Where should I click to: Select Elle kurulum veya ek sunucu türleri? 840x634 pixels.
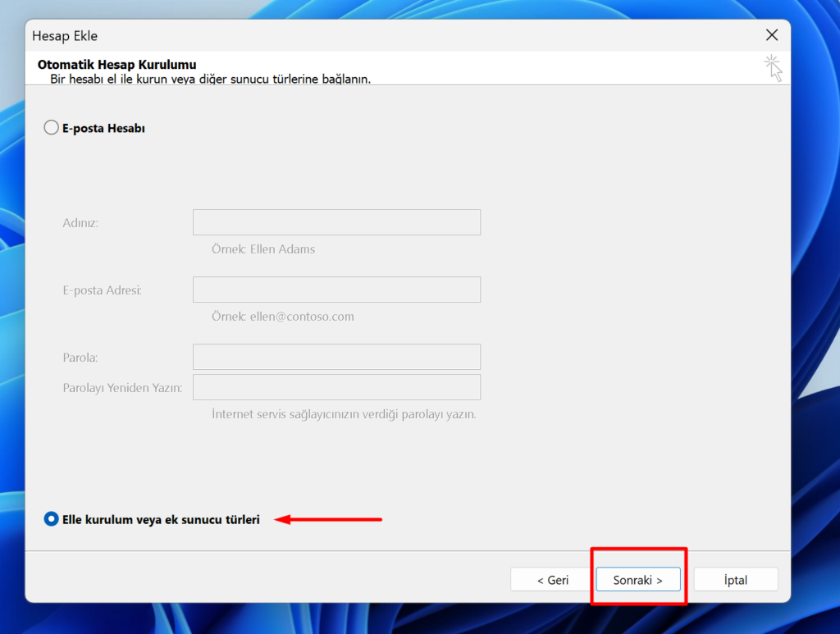[x=52, y=519]
